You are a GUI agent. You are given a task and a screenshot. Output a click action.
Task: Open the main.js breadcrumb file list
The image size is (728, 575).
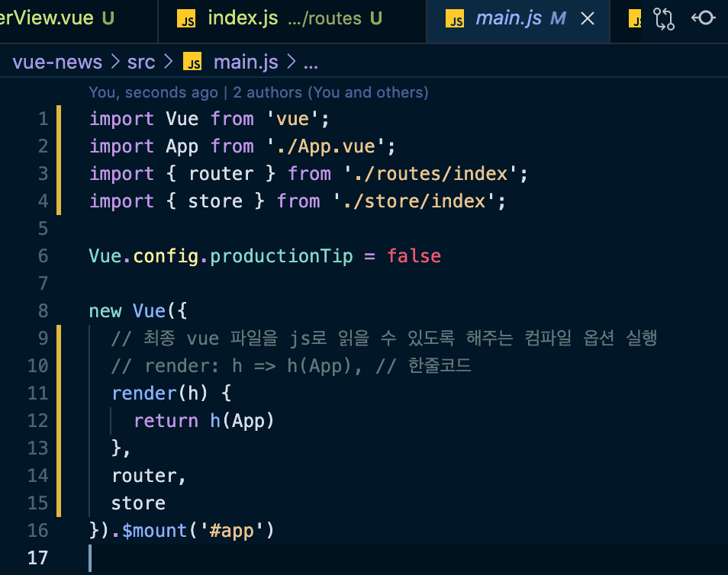pyautogui.click(x=246, y=63)
